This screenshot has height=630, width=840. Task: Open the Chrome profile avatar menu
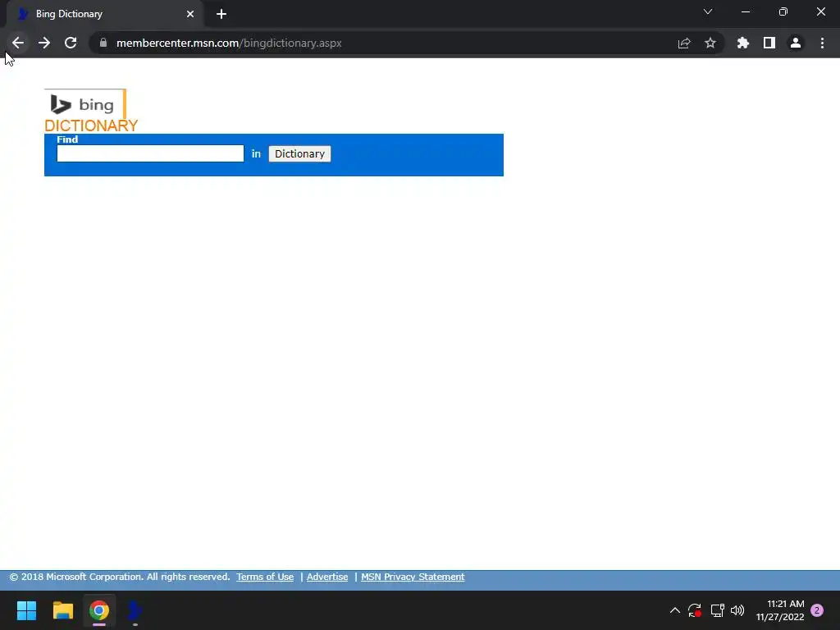coord(796,43)
